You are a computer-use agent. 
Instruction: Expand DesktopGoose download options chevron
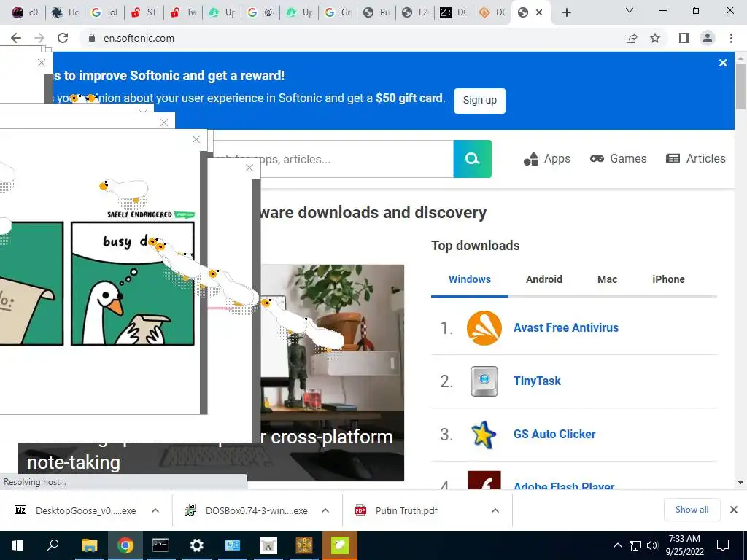155,510
